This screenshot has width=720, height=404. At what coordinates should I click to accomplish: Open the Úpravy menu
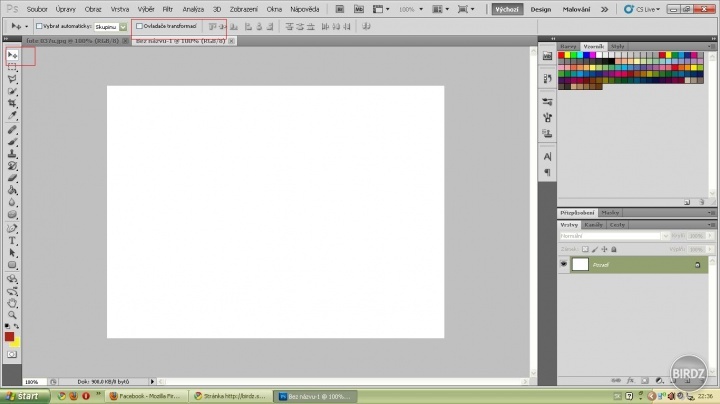pyautogui.click(x=66, y=9)
